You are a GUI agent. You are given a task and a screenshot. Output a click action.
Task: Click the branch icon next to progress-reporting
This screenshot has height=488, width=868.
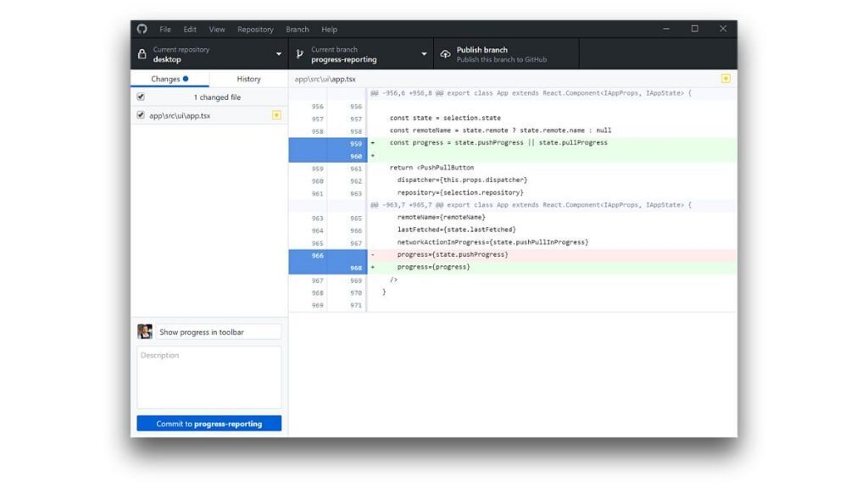coord(298,53)
